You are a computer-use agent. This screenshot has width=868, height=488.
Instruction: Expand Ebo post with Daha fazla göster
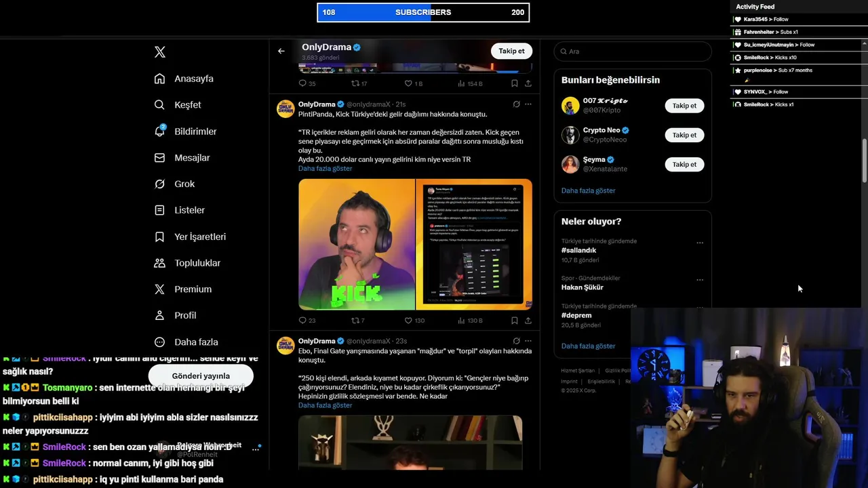pyautogui.click(x=325, y=405)
